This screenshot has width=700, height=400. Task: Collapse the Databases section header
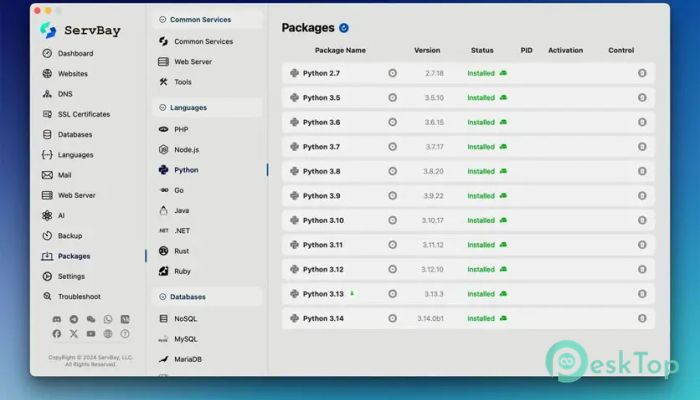coord(207,297)
